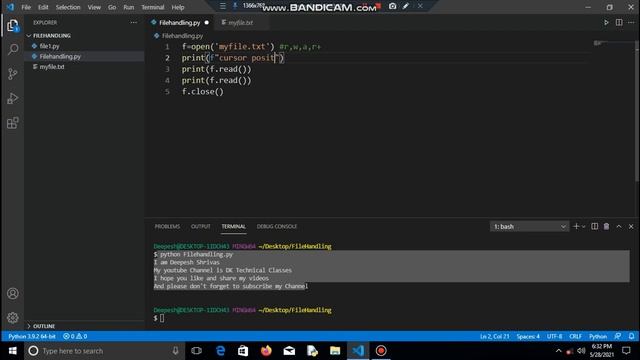Viewport: 640px width, 360px height.
Task: Split the terminal panel
Action: (x=595, y=226)
